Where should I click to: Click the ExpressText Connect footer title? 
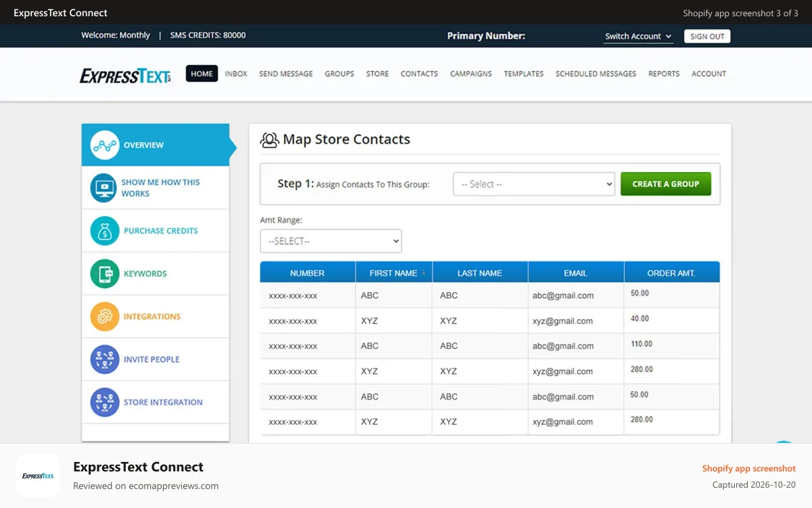click(138, 467)
